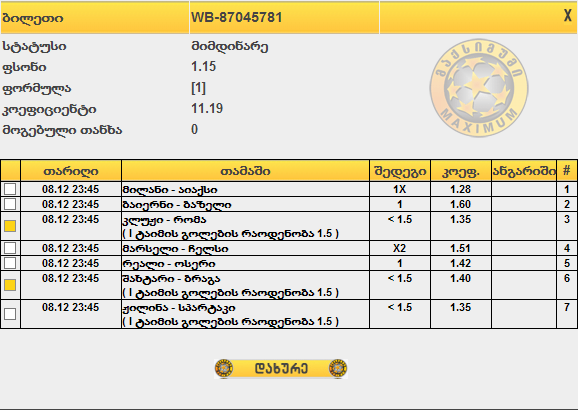Screen dimensions: 578x410
Task: Check the box for რეალი - ოსერი
Action: pyautogui.click(x=10, y=263)
